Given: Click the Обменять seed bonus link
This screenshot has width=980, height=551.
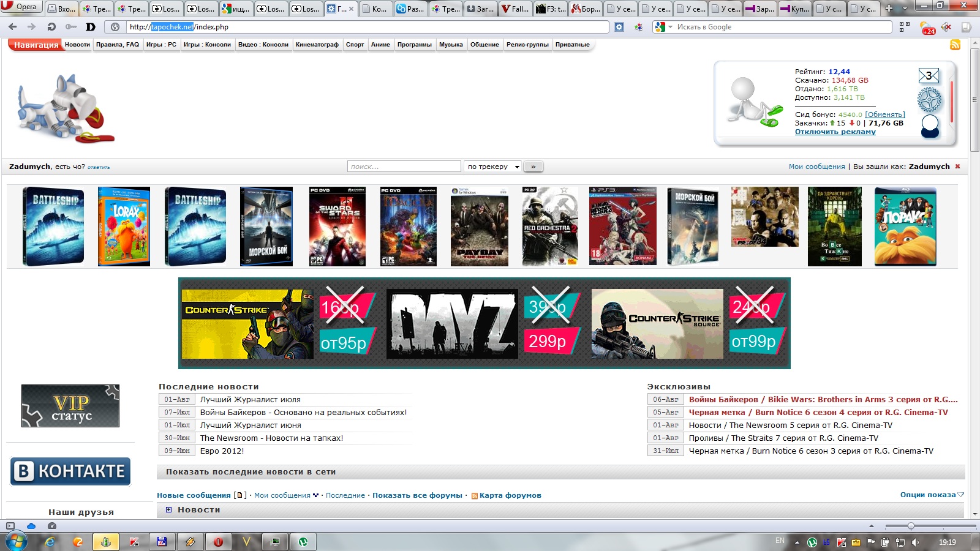Looking at the screenshot, I should coord(884,114).
